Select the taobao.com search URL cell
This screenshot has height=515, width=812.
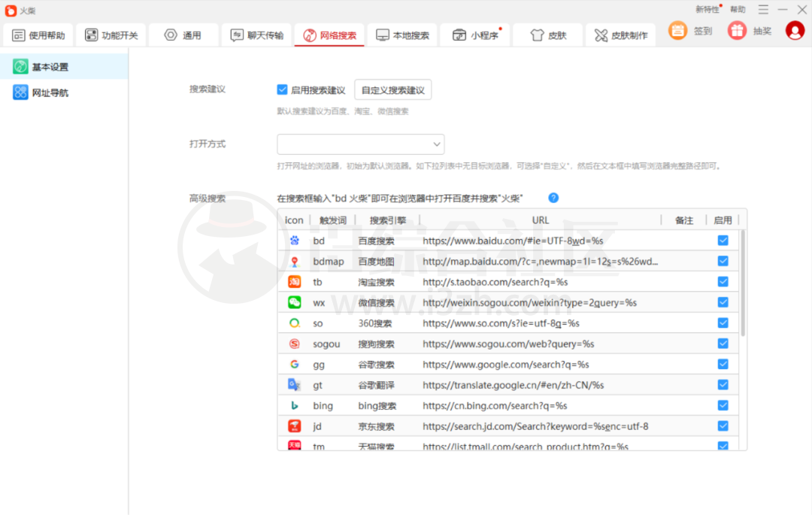495,282
